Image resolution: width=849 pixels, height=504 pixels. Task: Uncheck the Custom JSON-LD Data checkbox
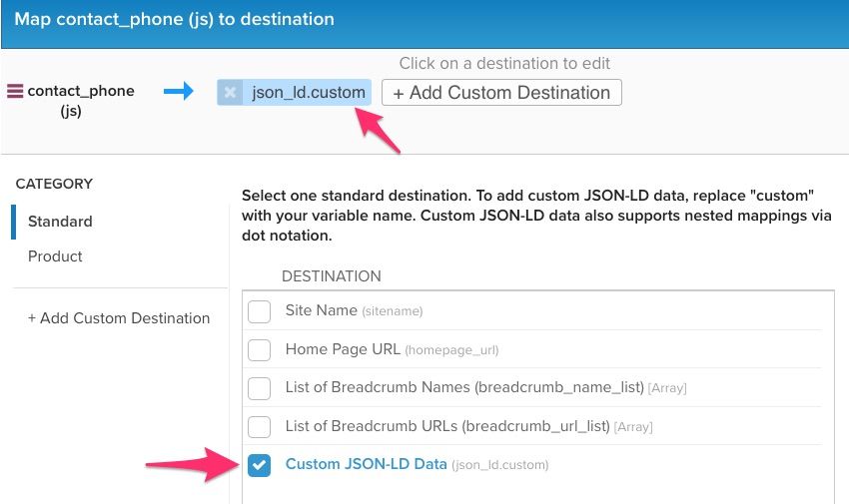click(260, 465)
